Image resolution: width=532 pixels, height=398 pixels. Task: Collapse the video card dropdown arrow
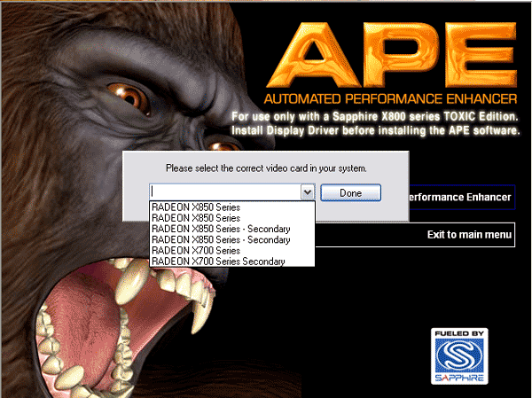pos(307,192)
